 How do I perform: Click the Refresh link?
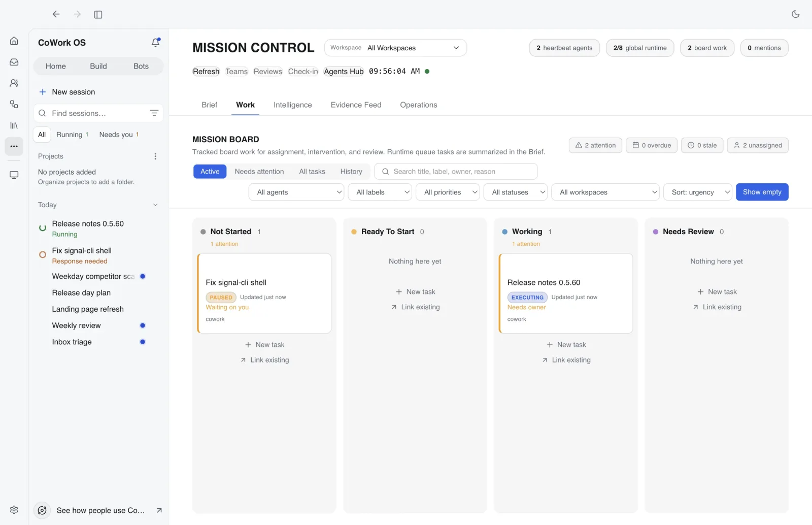point(206,71)
